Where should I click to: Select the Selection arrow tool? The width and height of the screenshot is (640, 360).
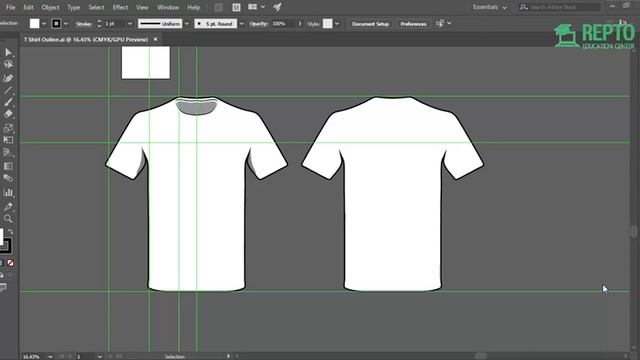(x=8, y=52)
